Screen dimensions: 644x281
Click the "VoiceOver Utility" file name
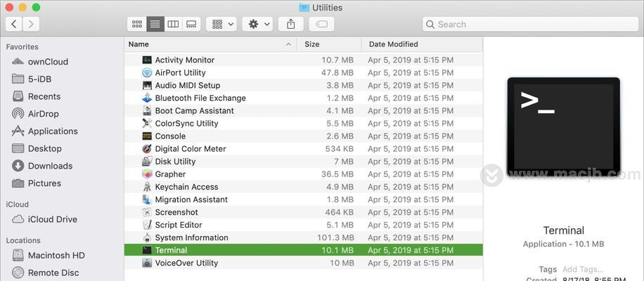tap(186, 263)
